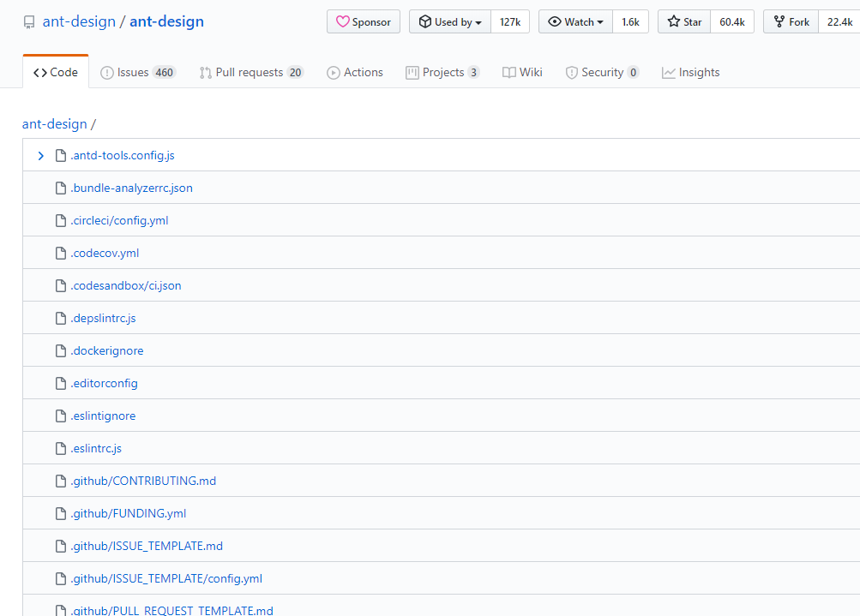Image resolution: width=860 pixels, height=616 pixels.
Task: Open the ant-design owner link in header
Action: pos(79,22)
